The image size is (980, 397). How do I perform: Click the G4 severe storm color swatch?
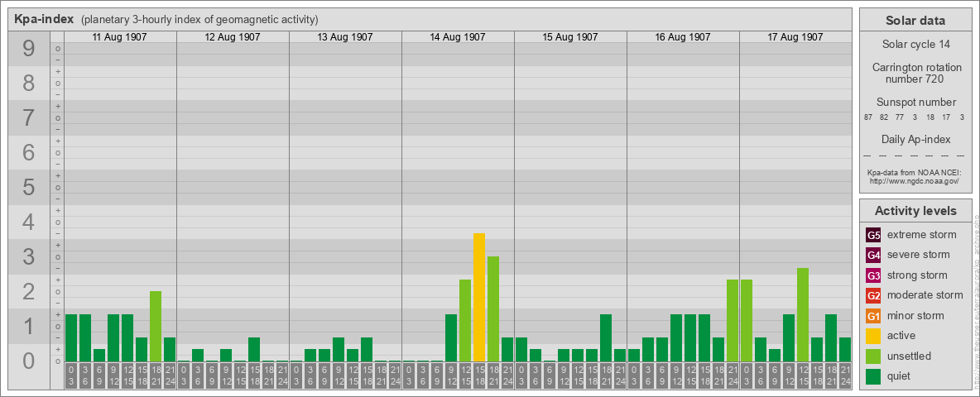click(x=873, y=256)
